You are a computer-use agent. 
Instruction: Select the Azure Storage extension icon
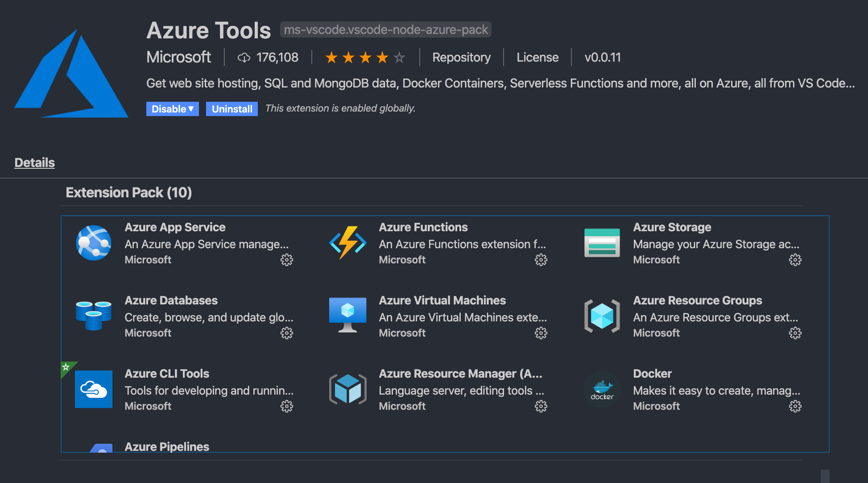(x=602, y=243)
